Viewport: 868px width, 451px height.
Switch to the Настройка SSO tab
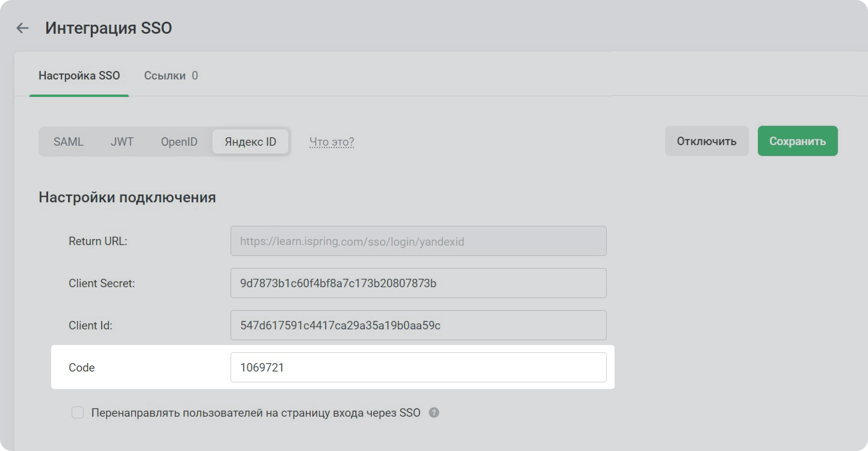click(79, 76)
